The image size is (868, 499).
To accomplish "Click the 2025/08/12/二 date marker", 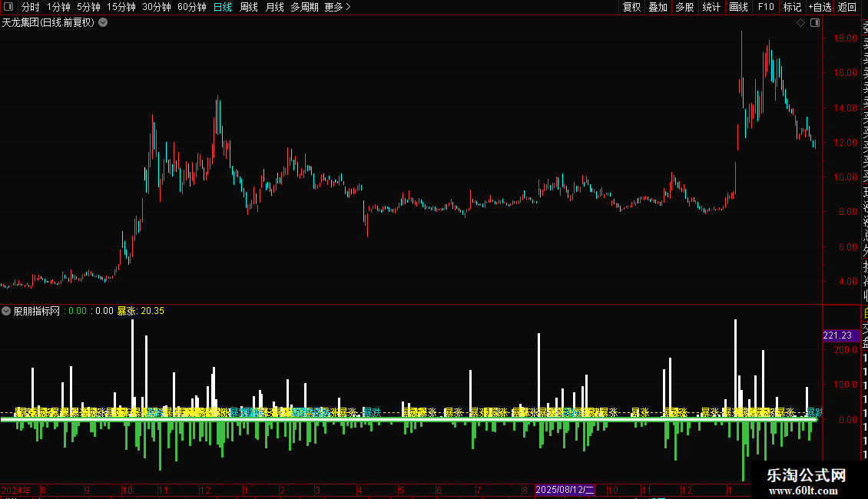I will (565, 490).
